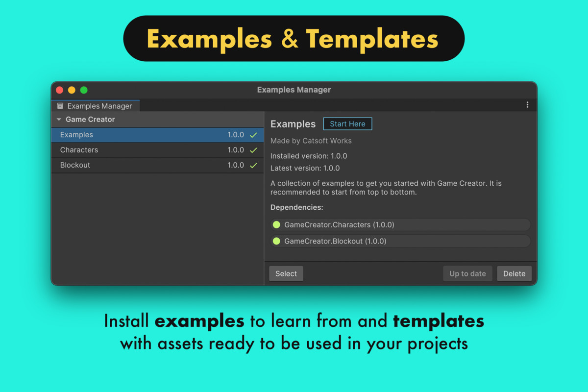
Task: Click the Select button
Action: [286, 274]
